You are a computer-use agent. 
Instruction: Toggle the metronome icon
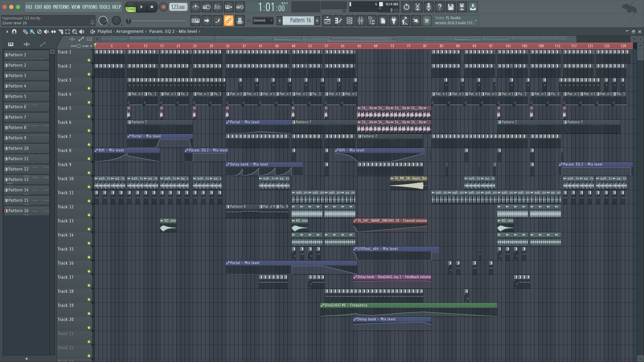(196, 7)
